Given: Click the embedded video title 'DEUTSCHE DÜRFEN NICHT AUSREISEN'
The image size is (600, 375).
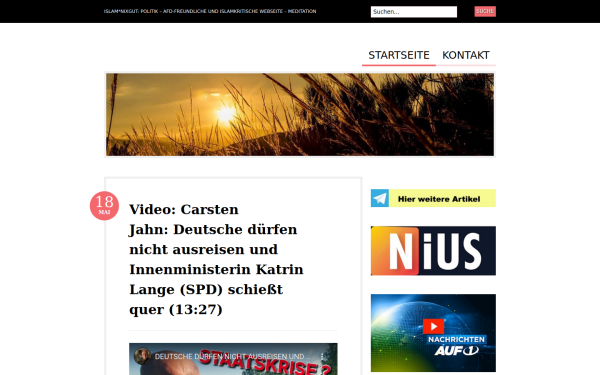Looking at the screenshot, I should point(233,356).
